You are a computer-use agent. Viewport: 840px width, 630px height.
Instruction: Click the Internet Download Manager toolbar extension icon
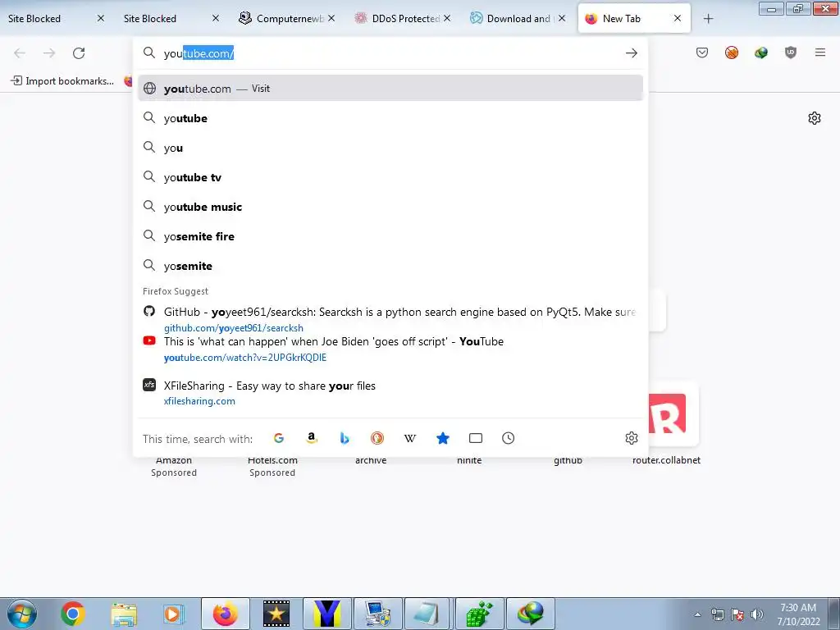tap(760, 52)
